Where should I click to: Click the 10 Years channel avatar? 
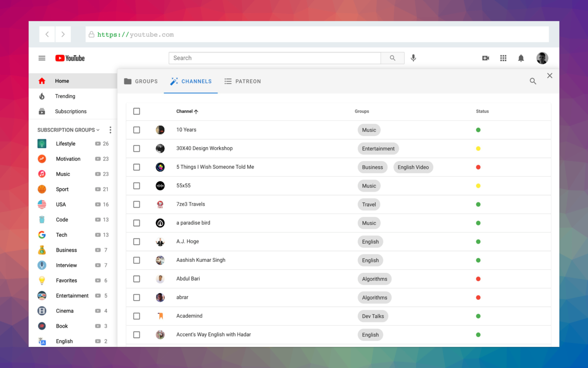click(x=160, y=130)
